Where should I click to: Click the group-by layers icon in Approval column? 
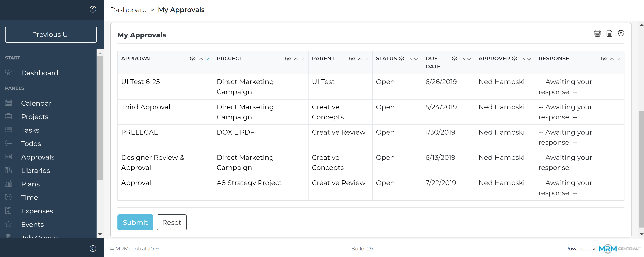click(192, 58)
